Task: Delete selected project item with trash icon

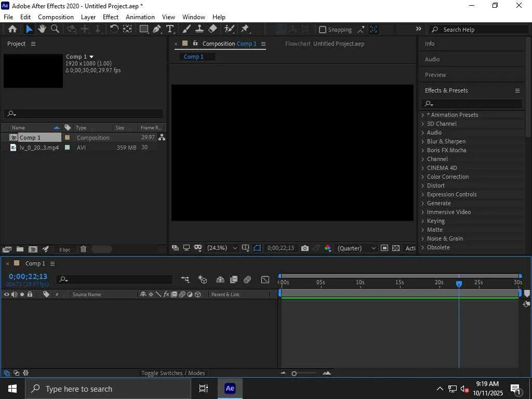Action: (83, 249)
